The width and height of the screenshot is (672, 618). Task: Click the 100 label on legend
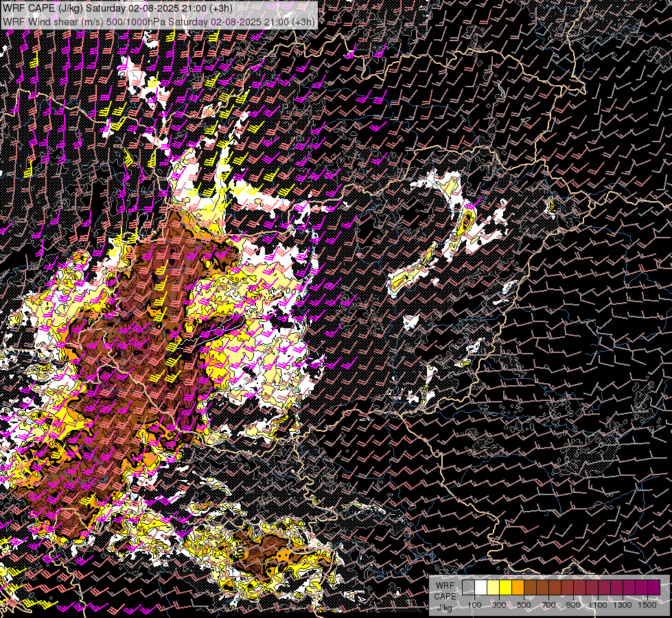(474, 605)
